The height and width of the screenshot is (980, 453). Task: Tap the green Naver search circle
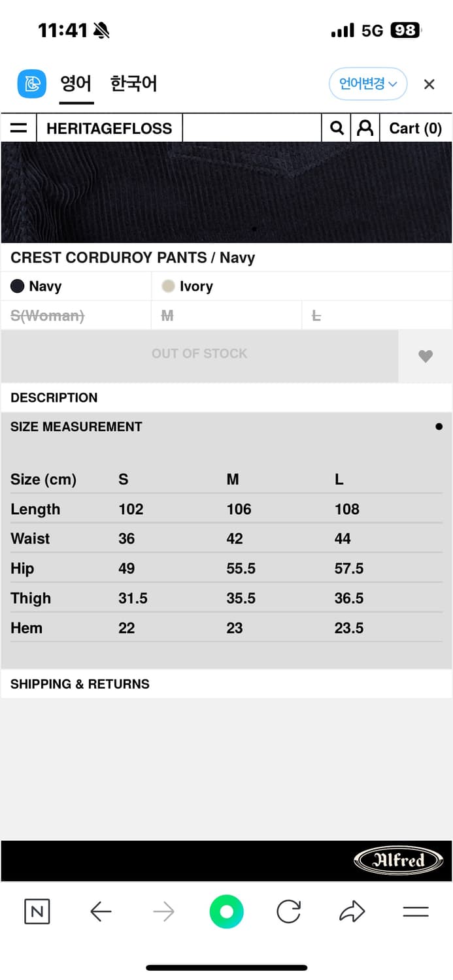(x=226, y=911)
